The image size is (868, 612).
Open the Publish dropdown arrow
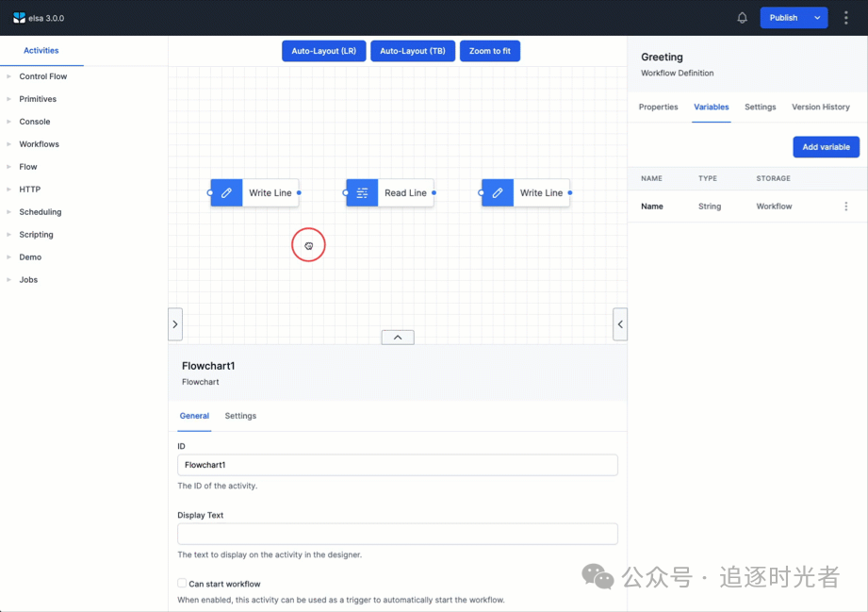pyautogui.click(x=817, y=18)
